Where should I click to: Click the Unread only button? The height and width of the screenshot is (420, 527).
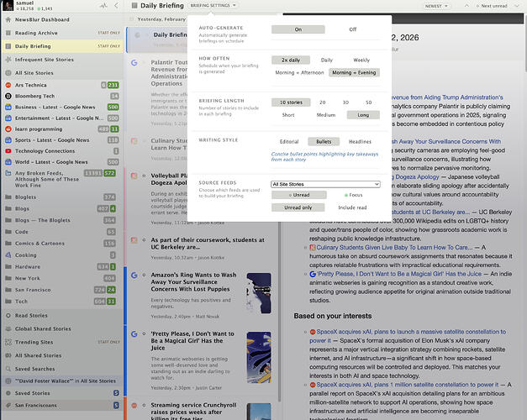point(298,207)
